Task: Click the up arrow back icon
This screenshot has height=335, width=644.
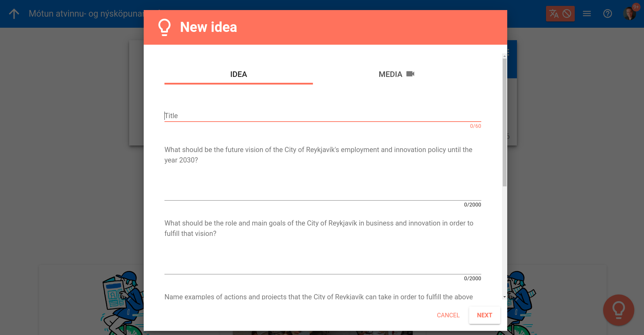Action: pos(14,14)
